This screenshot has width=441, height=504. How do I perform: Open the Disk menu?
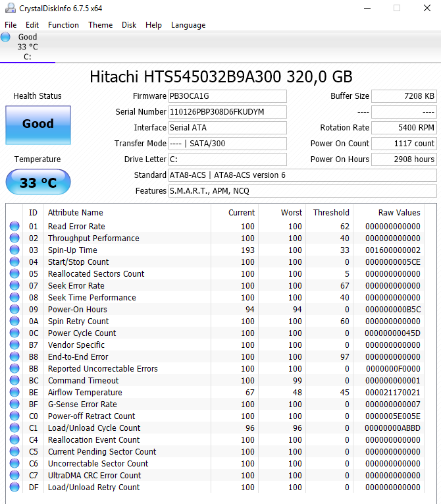pos(129,25)
